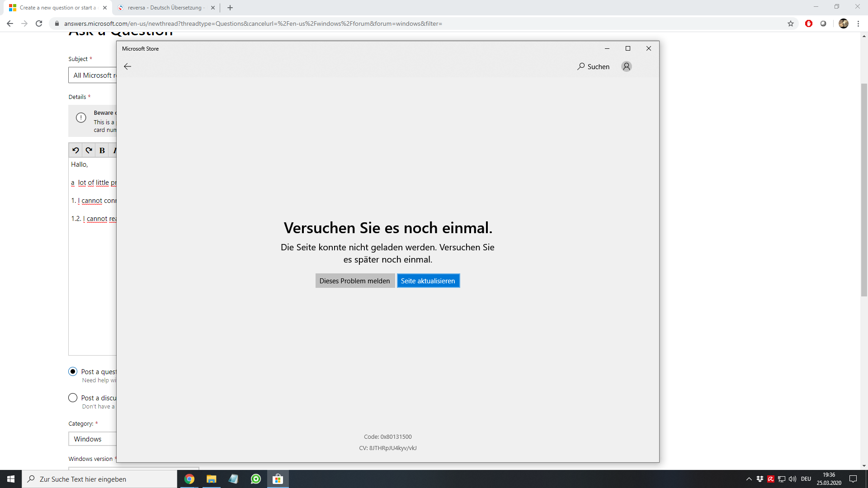Click Dieses Problem melden button
Viewport: 868px width, 488px height.
(x=355, y=281)
